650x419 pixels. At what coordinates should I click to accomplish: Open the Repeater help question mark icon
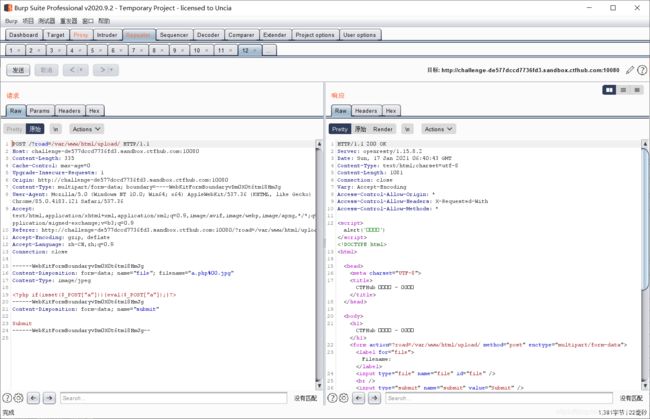tap(642, 70)
